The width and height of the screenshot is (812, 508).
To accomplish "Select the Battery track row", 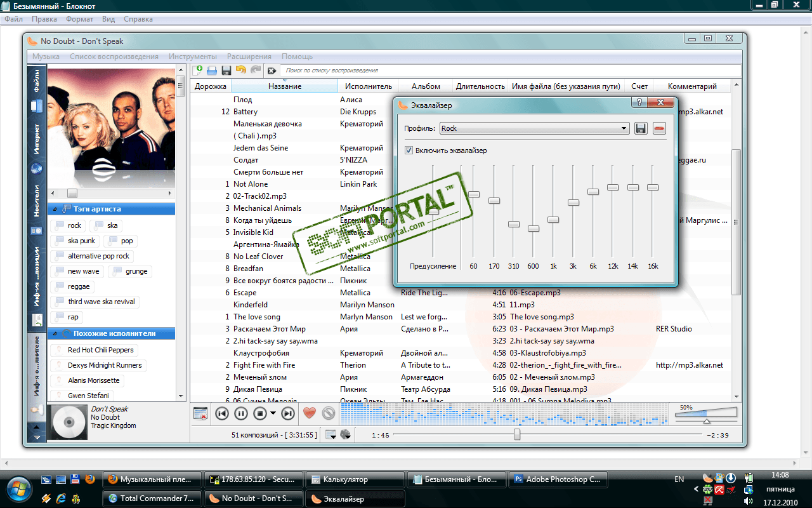I will tap(461, 112).
